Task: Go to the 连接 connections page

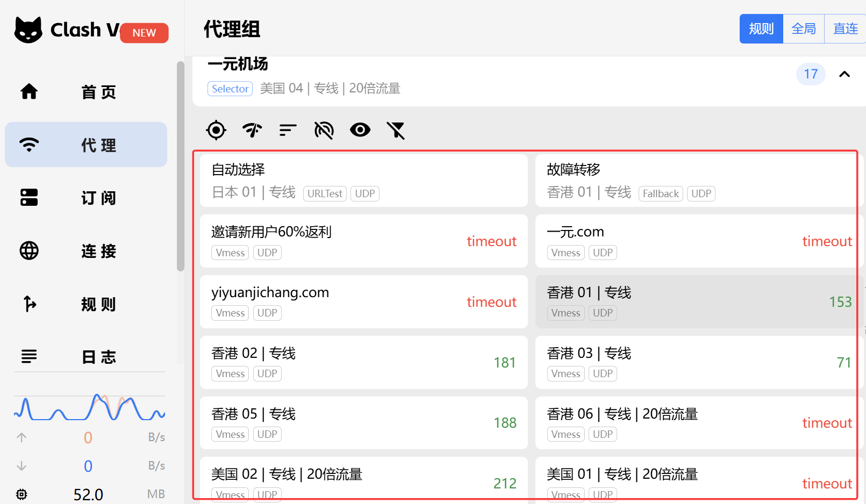Action: click(x=86, y=251)
